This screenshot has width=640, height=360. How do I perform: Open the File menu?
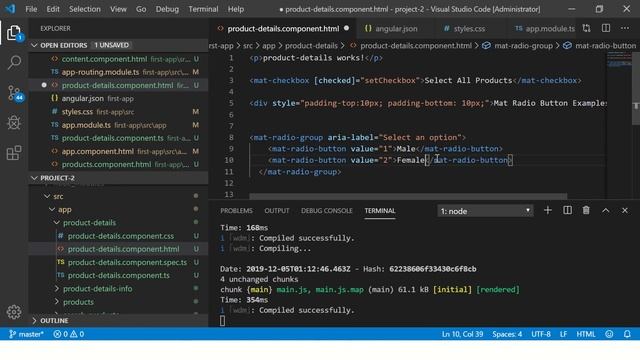(31, 9)
